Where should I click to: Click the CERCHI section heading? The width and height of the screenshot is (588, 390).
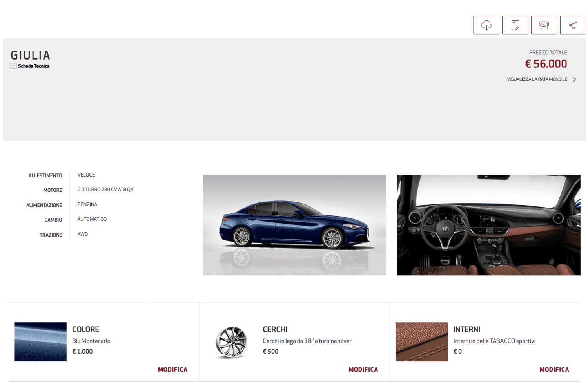click(x=275, y=329)
